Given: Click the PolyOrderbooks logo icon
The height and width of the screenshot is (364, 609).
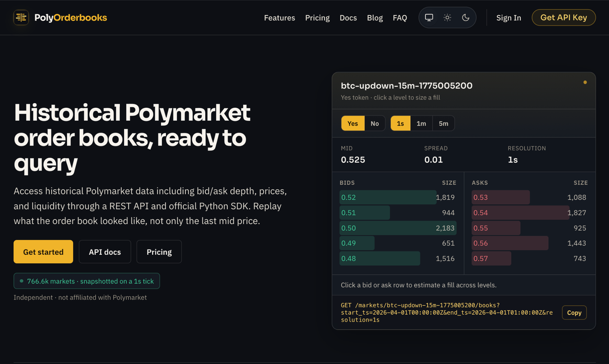Looking at the screenshot, I should tap(21, 18).
